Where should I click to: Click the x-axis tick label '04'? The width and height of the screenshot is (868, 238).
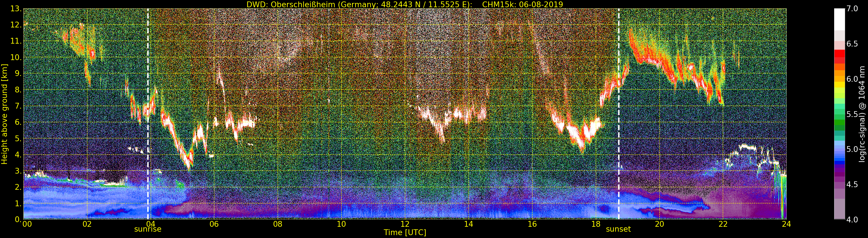pyautogui.click(x=151, y=224)
